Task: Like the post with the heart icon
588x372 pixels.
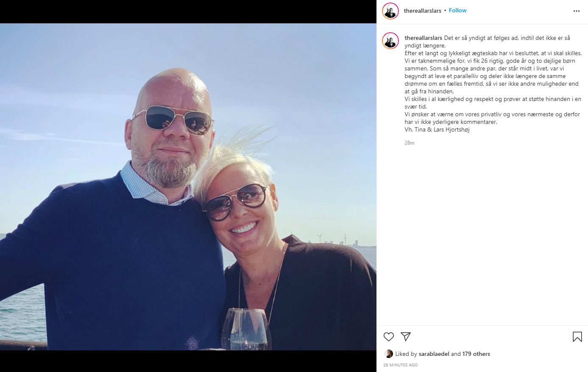Action: (x=389, y=337)
